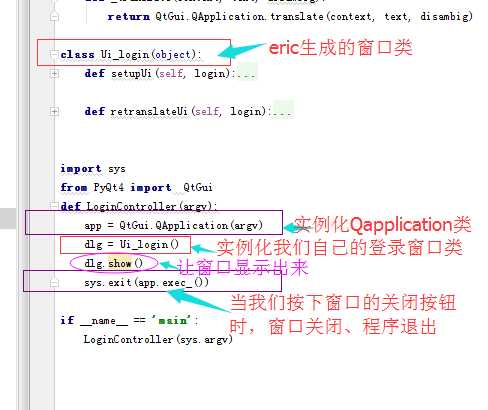Click the import sys statement
This screenshot has height=410, width=488.
[93, 169]
